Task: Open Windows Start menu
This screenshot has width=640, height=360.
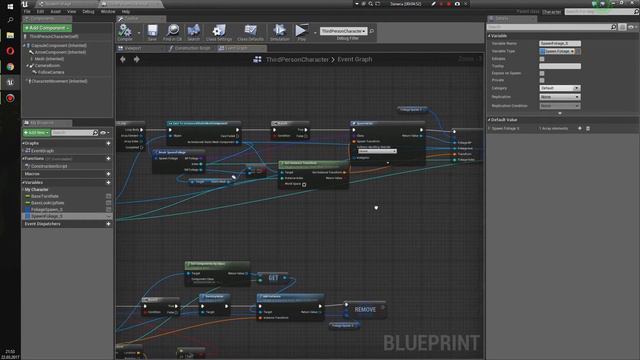Action: [x=10, y=6]
